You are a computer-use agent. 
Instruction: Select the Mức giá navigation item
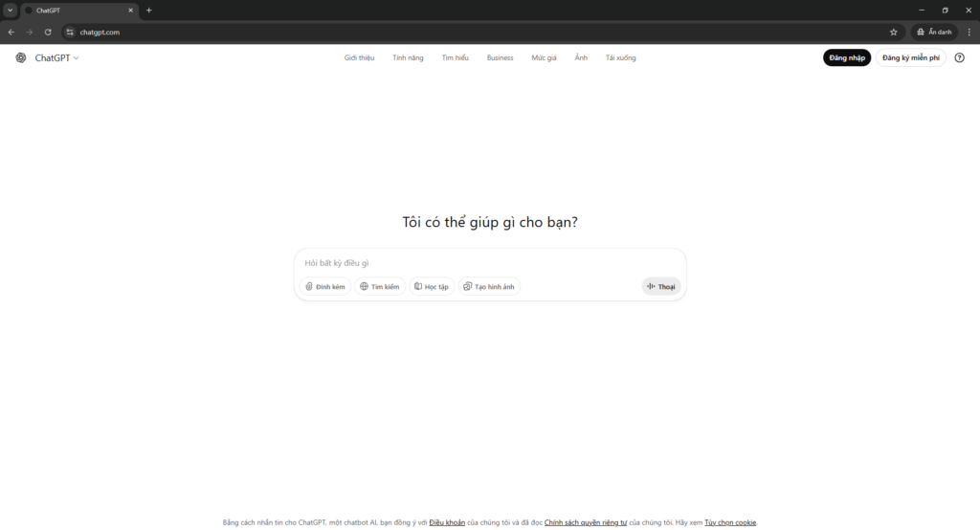coord(544,57)
